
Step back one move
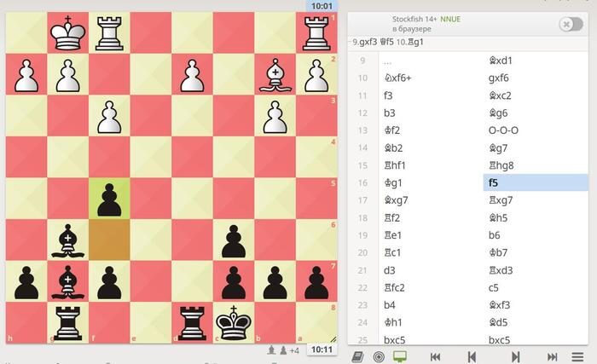[x=472, y=357]
